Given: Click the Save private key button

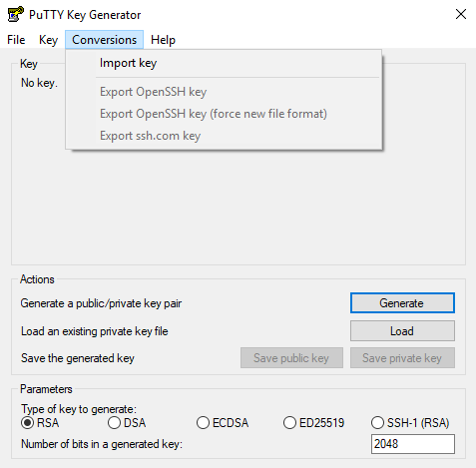Looking at the screenshot, I should pyautogui.click(x=402, y=358).
